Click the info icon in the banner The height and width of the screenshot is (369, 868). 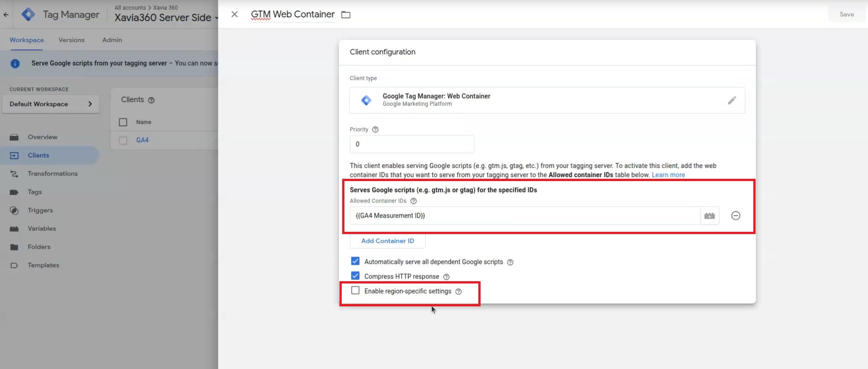15,64
